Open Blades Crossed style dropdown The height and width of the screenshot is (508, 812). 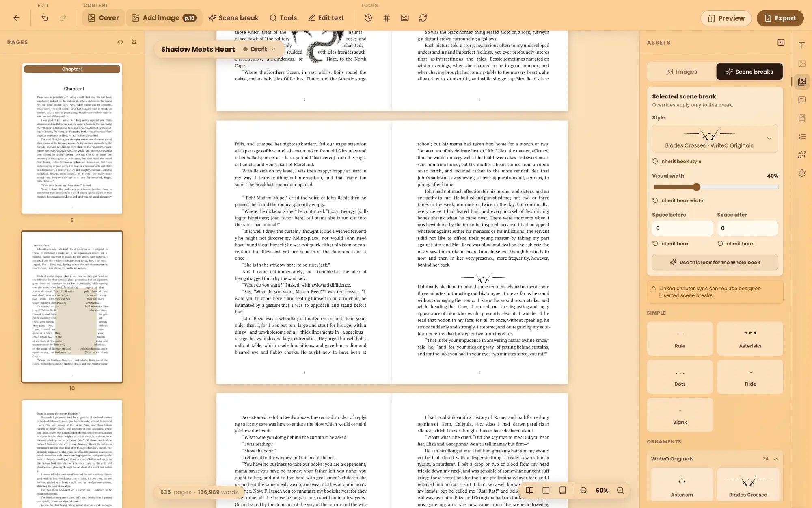pos(715,139)
